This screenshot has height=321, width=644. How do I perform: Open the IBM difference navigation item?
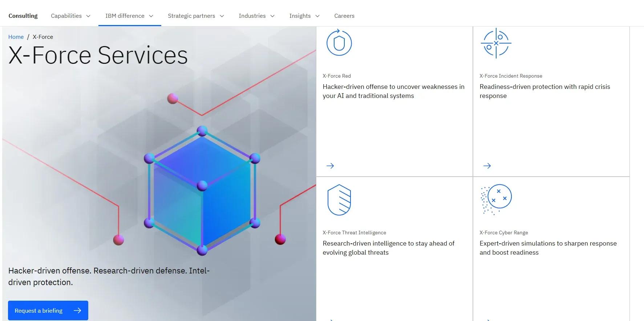click(130, 16)
